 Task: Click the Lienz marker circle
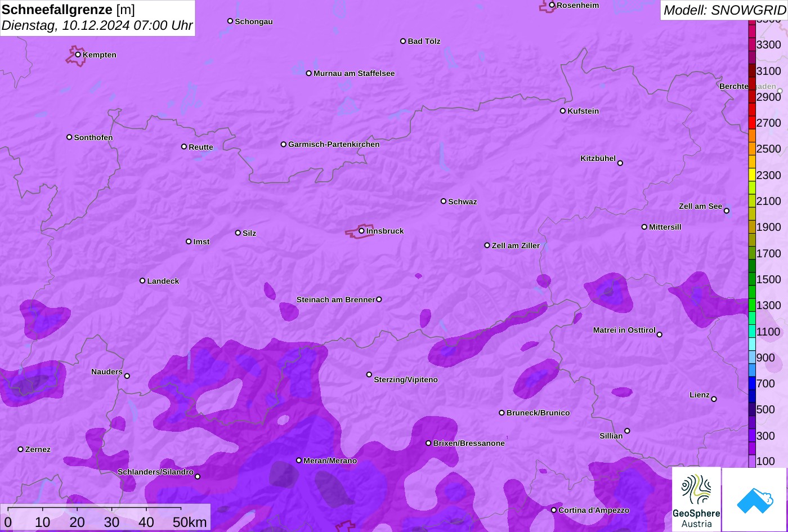pos(714,399)
